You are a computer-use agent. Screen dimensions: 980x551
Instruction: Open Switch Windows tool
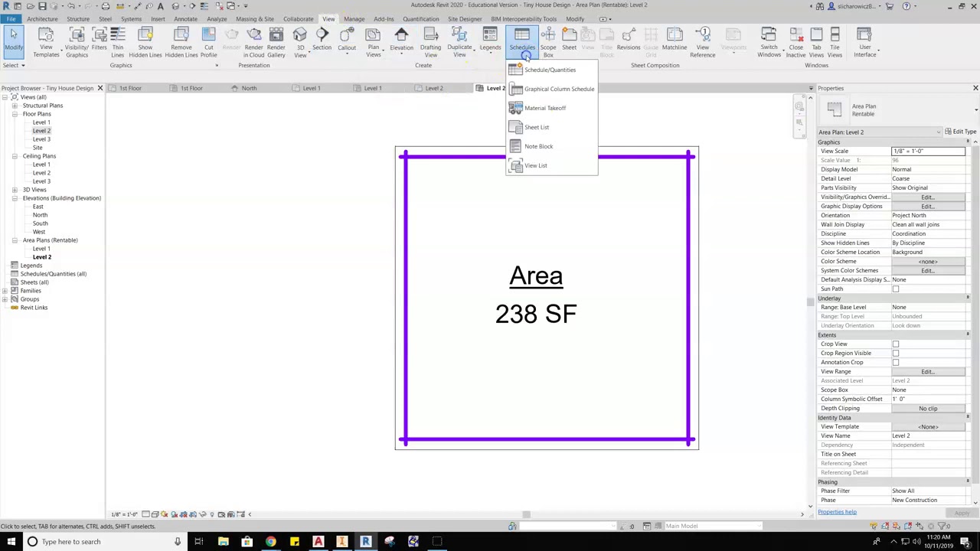(x=769, y=42)
